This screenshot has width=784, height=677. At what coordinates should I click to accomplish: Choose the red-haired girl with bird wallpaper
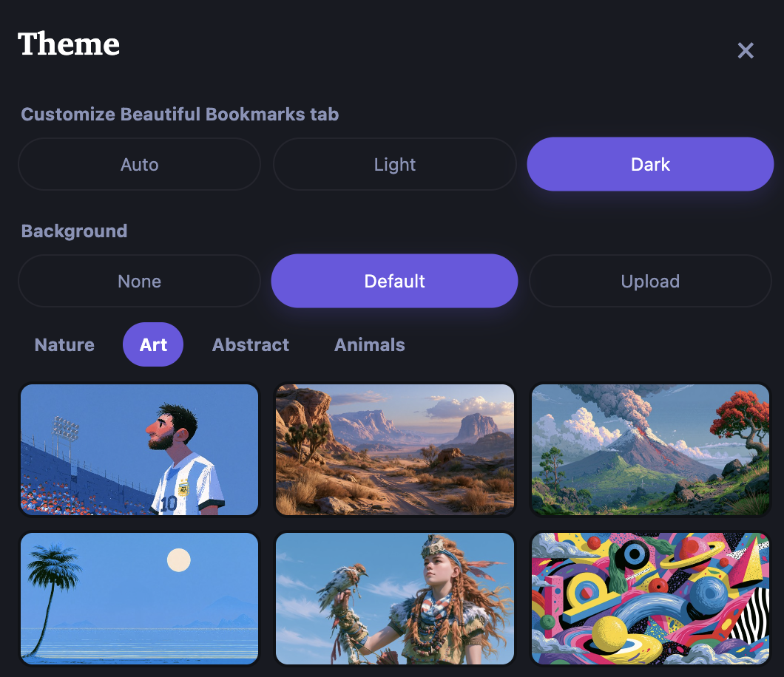[x=395, y=599]
